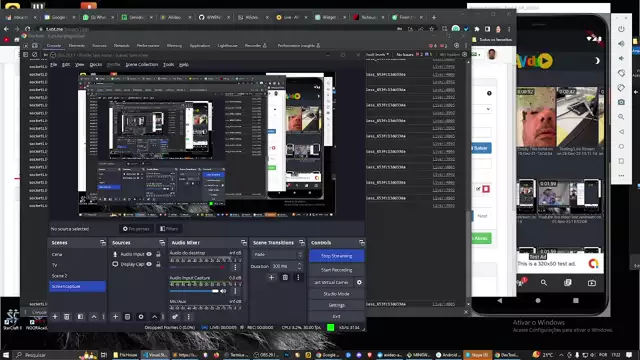Remove source with the Sources trash icon
Screen dimensions: 640x360
(x=127, y=316)
